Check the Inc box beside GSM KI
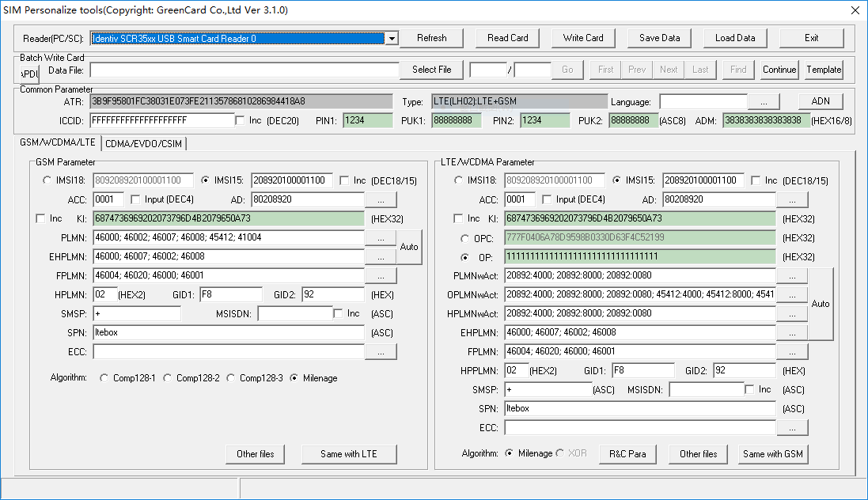Image resolution: width=868 pixels, height=500 pixels. click(41, 218)
